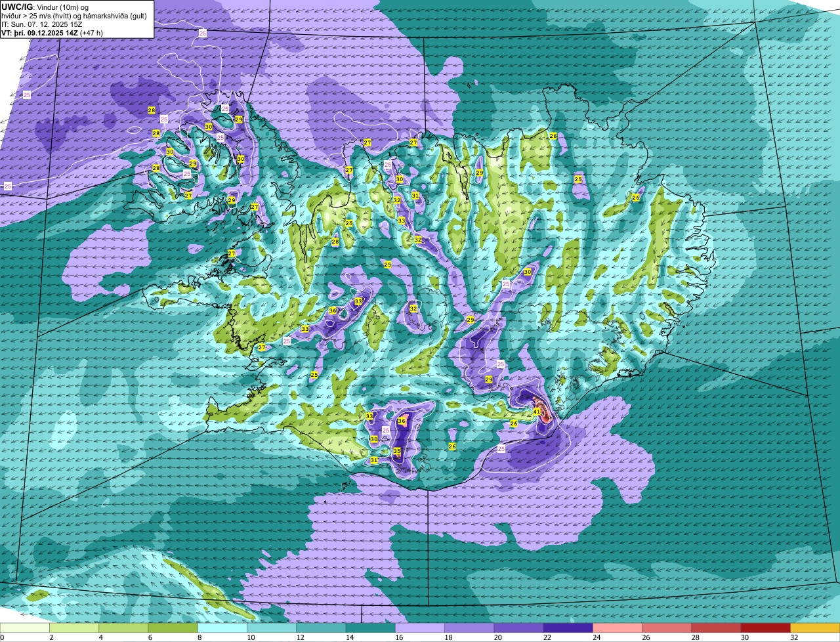Viewport: 840px width, 642px height.
Task: Click the pink 24–26 m/s legend swatch
Action: coord(618,628)
